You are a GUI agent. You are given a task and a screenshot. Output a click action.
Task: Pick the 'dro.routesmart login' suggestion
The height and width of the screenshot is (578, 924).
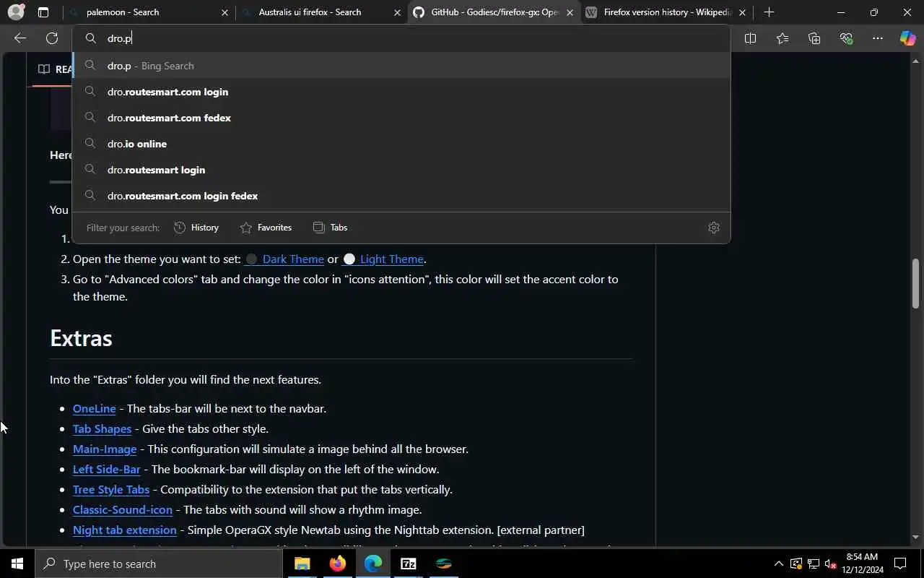(x=401, y=170)
